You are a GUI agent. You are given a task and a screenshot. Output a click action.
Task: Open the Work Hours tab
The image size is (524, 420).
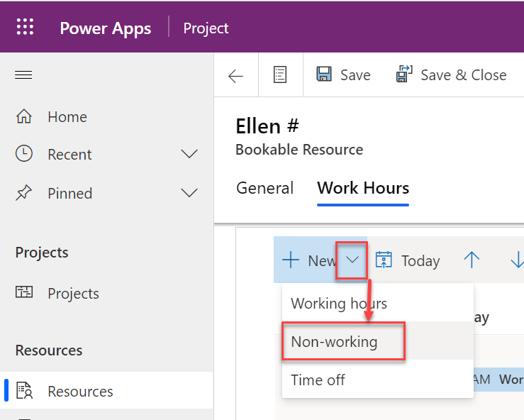coord(363,188)
